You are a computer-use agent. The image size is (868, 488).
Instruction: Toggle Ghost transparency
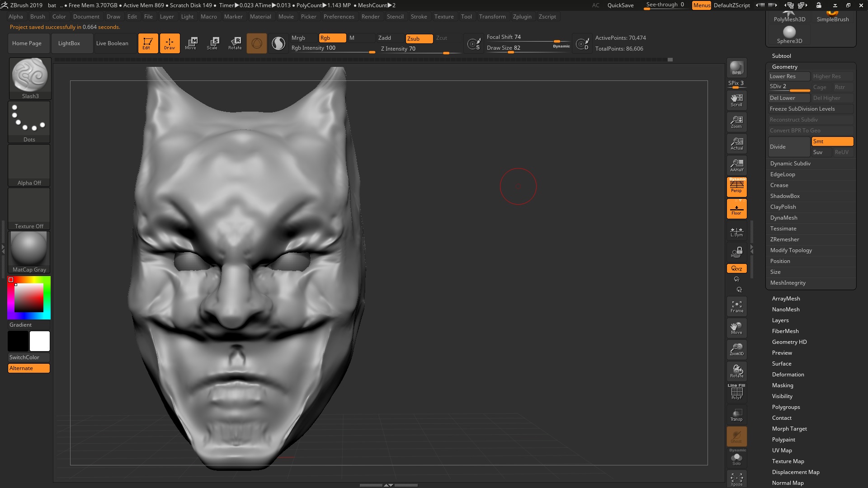tap(736, 436)
